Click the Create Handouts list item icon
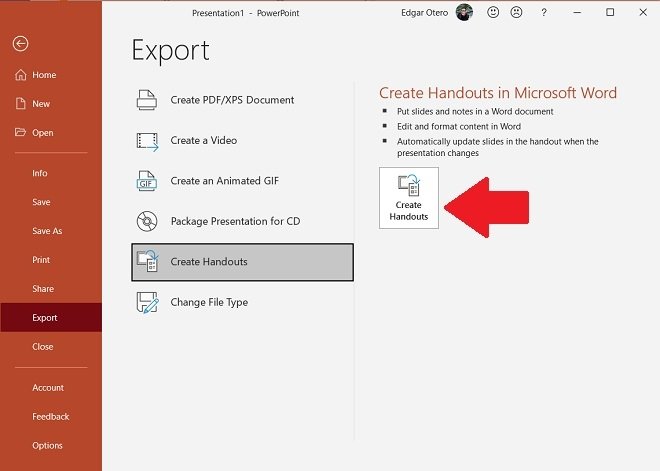The width and height of the screenshot is (660, 471). coord(148,261)
